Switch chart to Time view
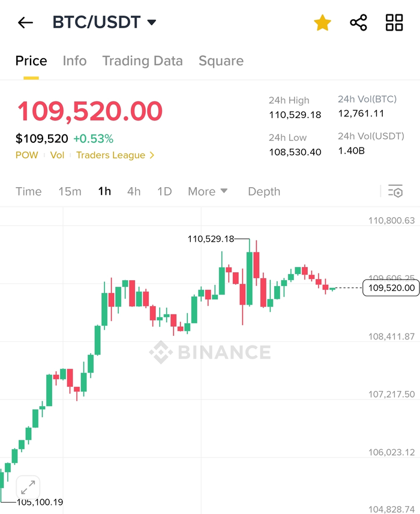This screenshot has width=420, height=514. (28, 191)
